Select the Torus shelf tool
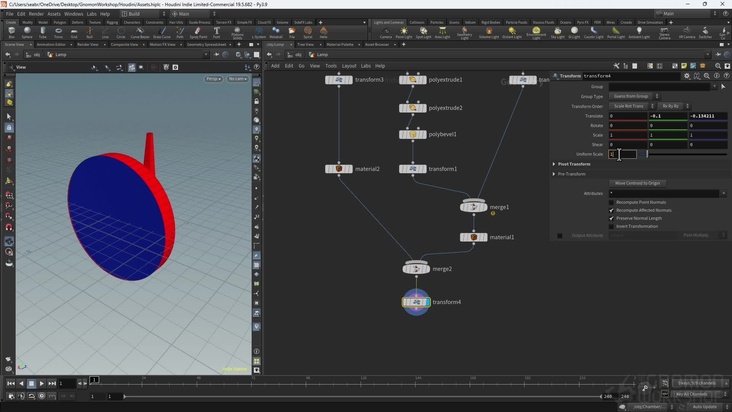Image resolution: width=732 pixels, height=412 pixels. point(58,32)
